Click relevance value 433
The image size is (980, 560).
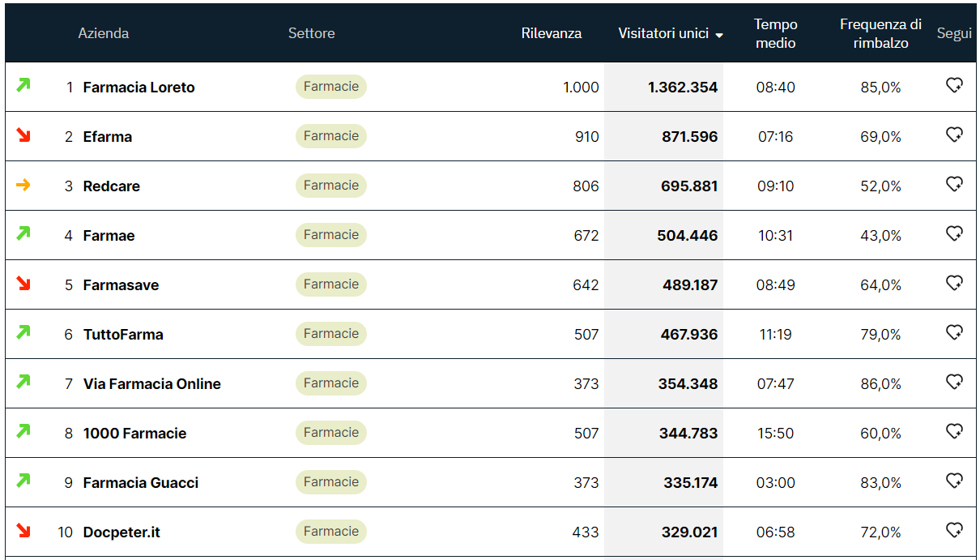pyautogui.click(x=586, y=532)
